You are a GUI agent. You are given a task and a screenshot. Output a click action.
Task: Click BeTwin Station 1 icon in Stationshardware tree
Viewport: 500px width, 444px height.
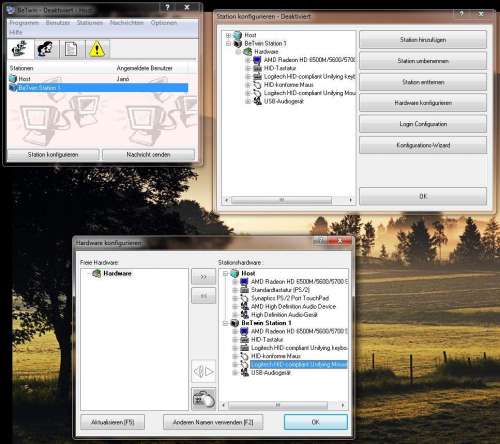point(235,323)
